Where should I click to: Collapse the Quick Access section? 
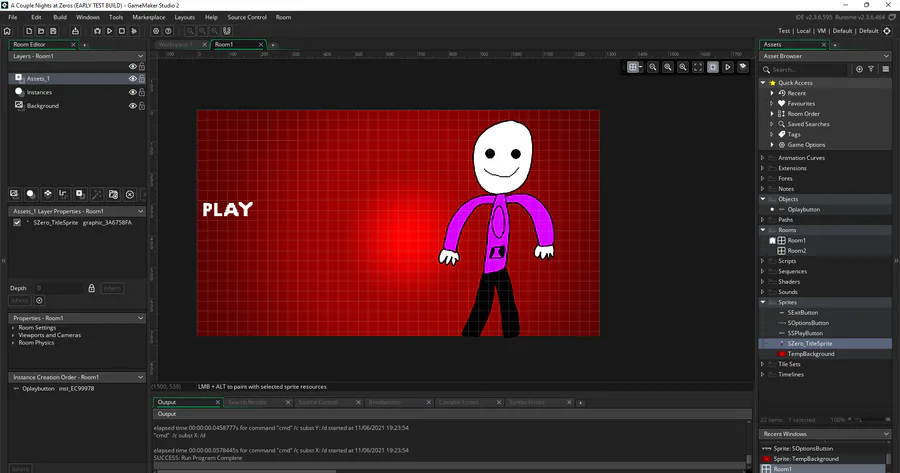[x=763, y=83]
